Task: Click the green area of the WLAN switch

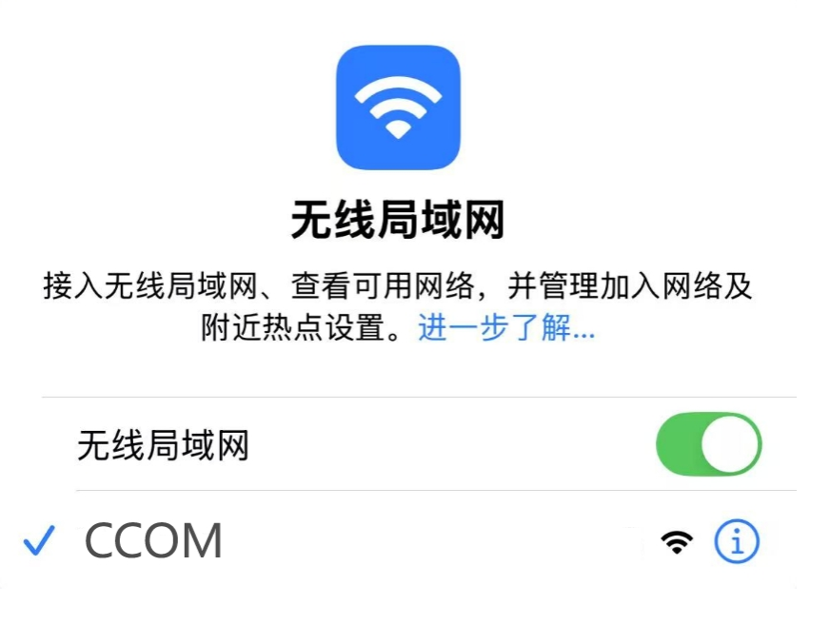Action: coord(679,444)
